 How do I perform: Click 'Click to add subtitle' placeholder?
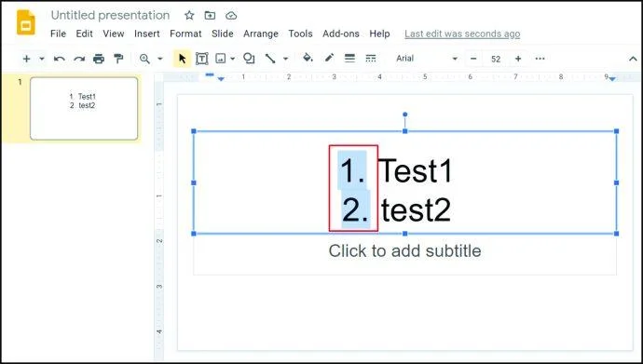404,251
